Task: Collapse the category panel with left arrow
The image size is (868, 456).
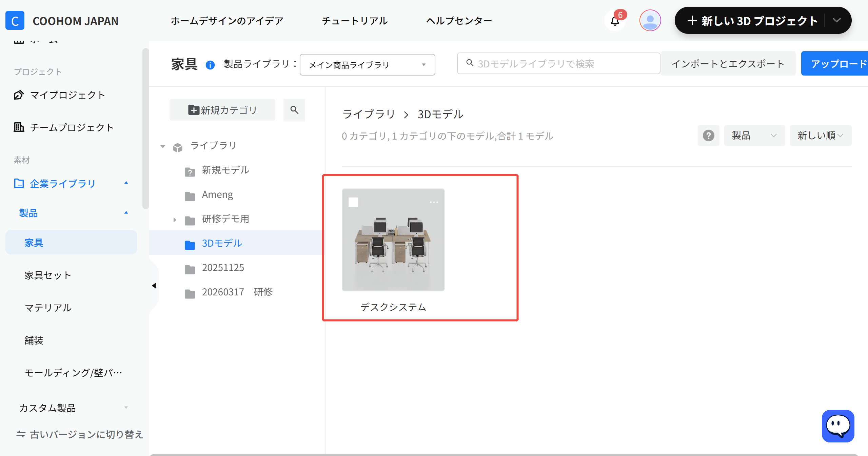Action: tap(154, 286)
